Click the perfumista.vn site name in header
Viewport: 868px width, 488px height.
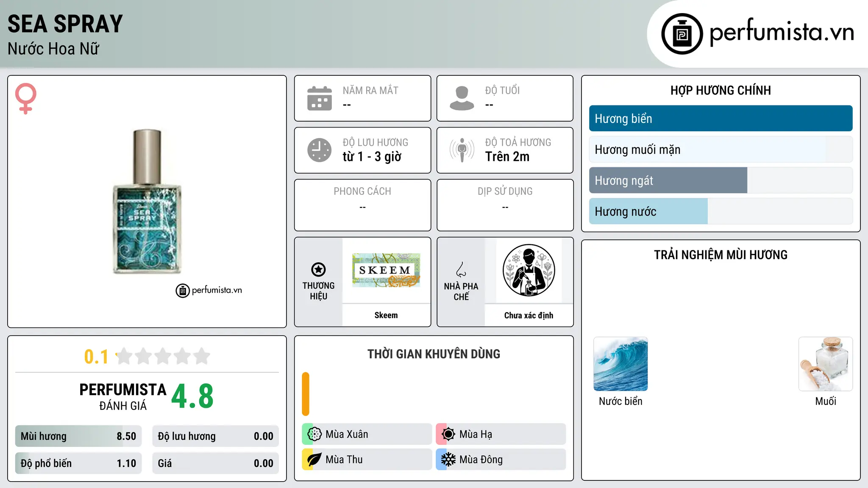coord(782,31)
